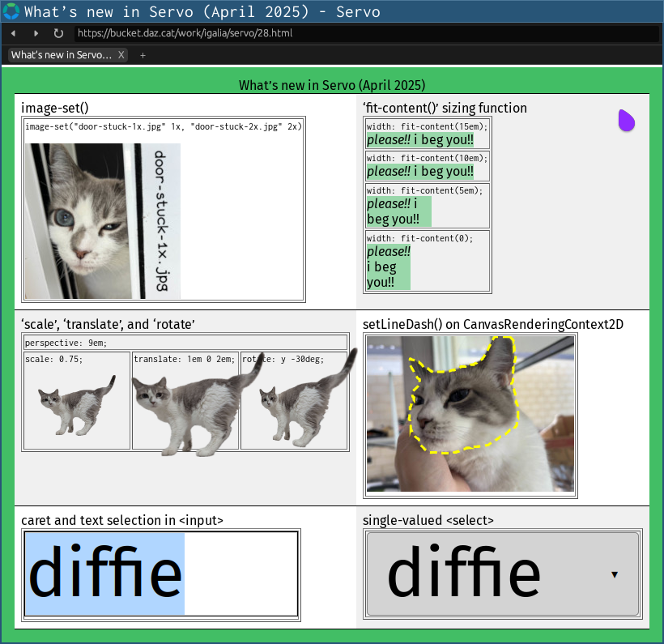This screenshot has width=664, height=644.
Task: Click the forward navigation arrow
Action: (36, 33)
